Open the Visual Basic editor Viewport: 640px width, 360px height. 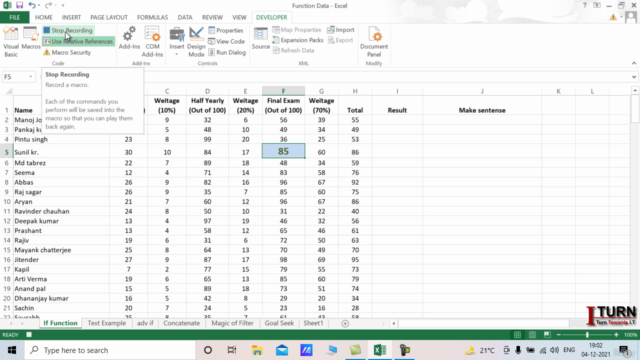point(11,42)
